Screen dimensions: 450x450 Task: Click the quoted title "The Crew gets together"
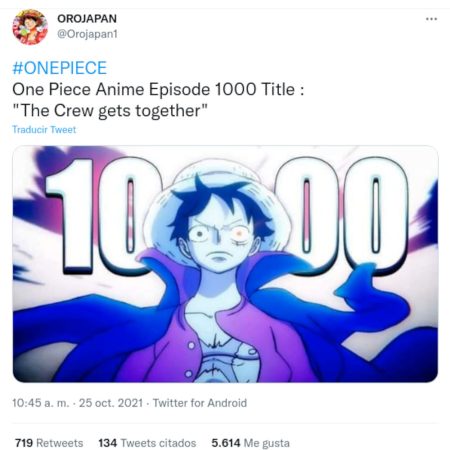pos(110,111)
